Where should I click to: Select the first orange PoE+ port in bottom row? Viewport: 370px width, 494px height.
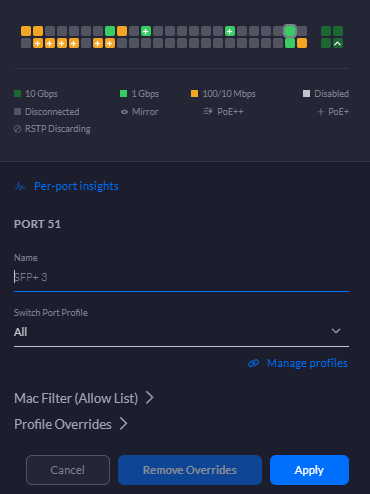pos(38,43)
